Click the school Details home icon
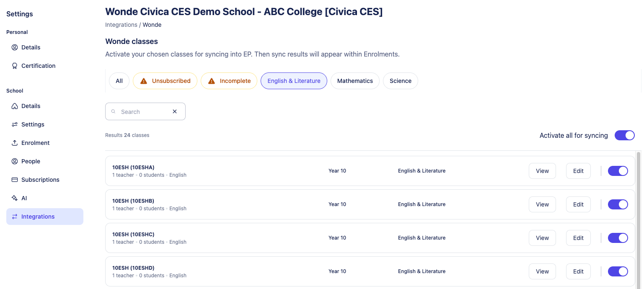Screen dimensions: 644x289 point(15,106)
